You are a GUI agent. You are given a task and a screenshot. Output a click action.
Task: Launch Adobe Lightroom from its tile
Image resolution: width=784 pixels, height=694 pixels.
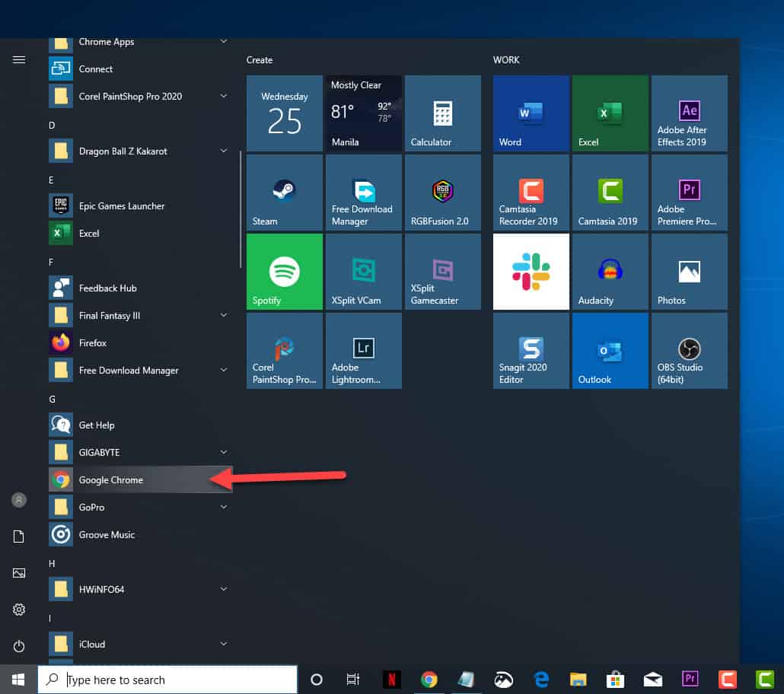coord(364,351)
